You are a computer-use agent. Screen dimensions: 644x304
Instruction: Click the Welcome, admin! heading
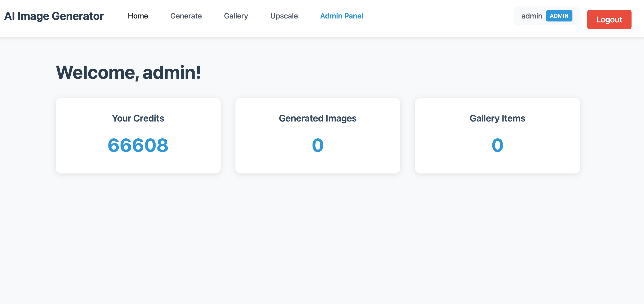(128, 72)
